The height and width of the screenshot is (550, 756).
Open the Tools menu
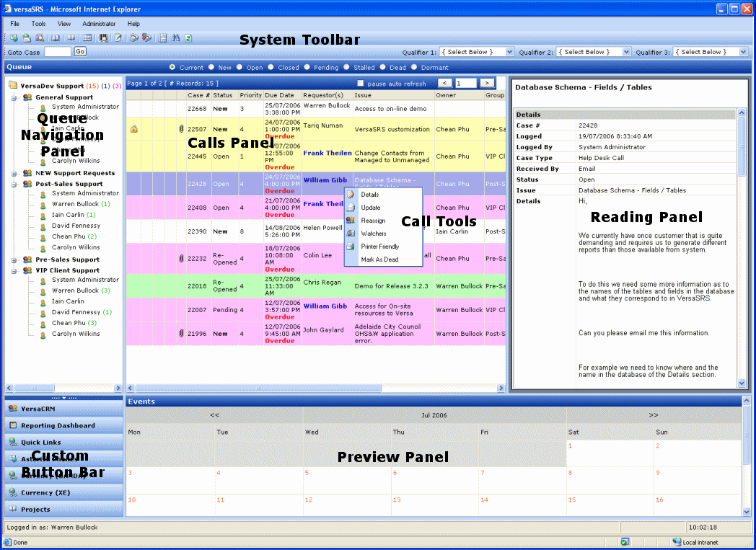point(38,24)
